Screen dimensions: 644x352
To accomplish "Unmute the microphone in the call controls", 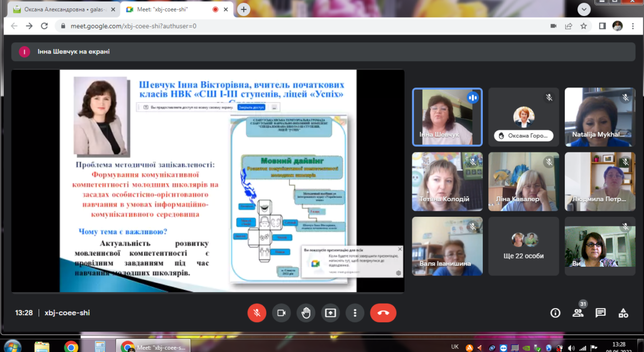I will click(256, 312).
